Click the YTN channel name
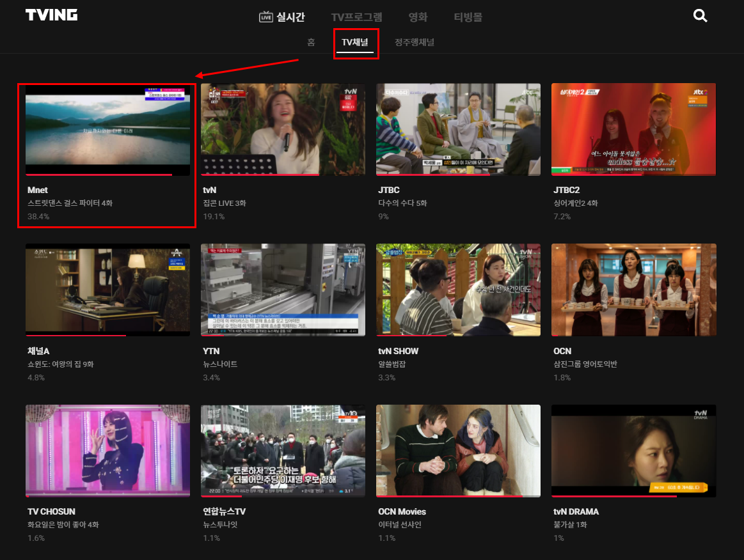 click(x=211, y=351)
